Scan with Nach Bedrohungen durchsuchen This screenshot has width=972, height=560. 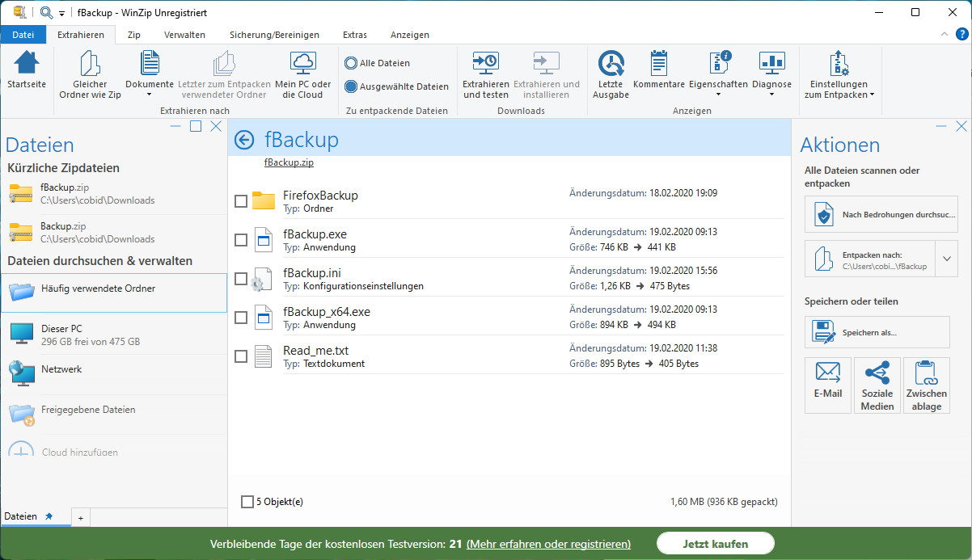(881, 214)
